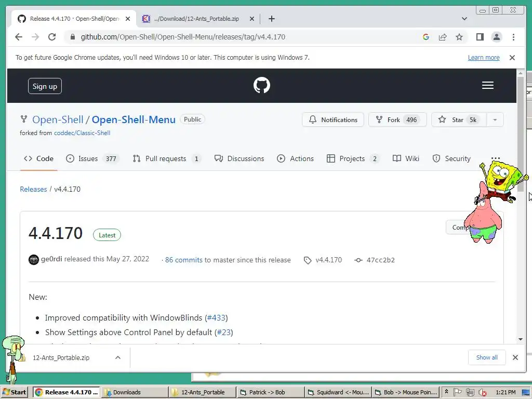
Task: Click the share page icon
Action: (443, 37)
